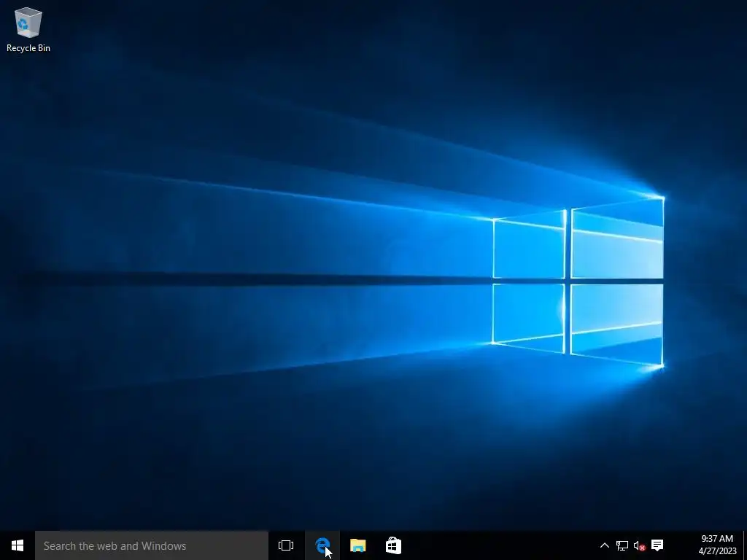Open the Windows Start menu
747x560 pixels.
pyautogui.click(x=18, y=545)
